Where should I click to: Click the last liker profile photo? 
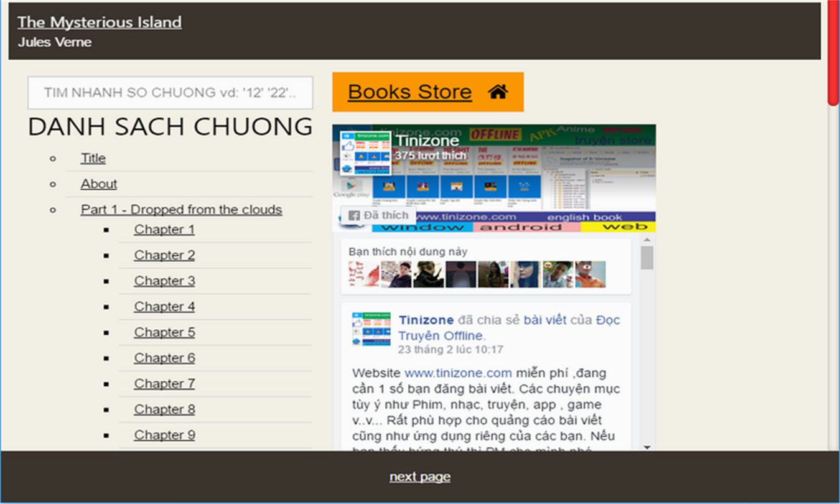(x=590, y=274)
